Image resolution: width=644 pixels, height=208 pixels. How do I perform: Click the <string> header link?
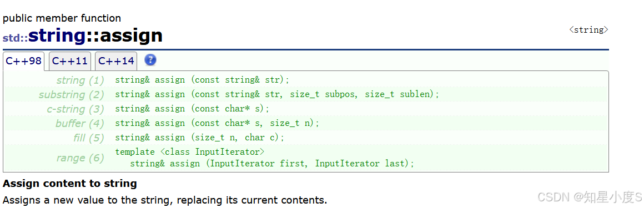pos(588,30)
